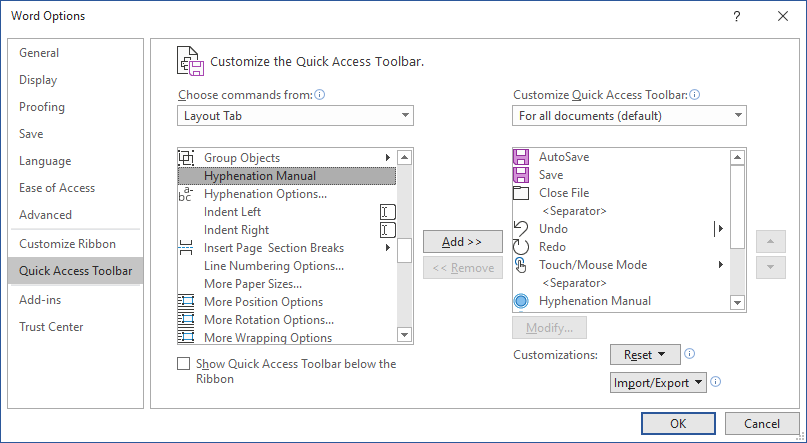807x443 pixels.
Task: Confirm with the OK button
Action: tap(678, 423)
